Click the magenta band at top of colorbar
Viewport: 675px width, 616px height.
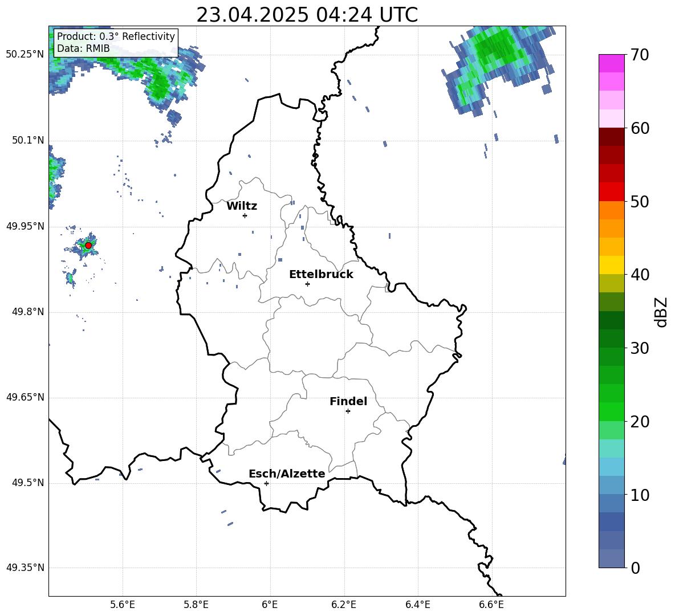[x=612, y=63]
